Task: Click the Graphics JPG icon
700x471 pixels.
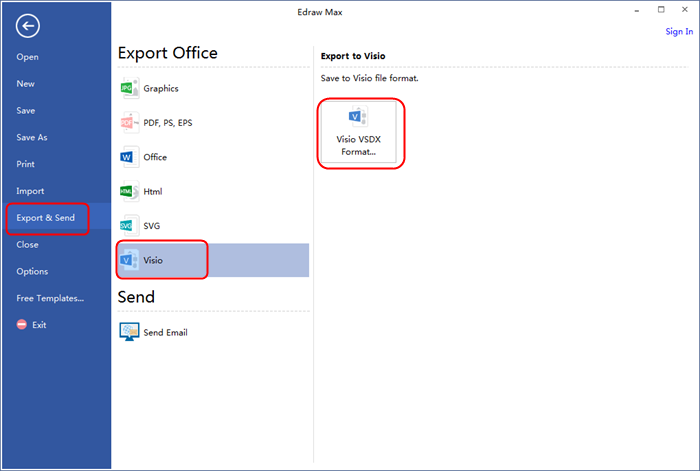Action: [x=129, y=88]
